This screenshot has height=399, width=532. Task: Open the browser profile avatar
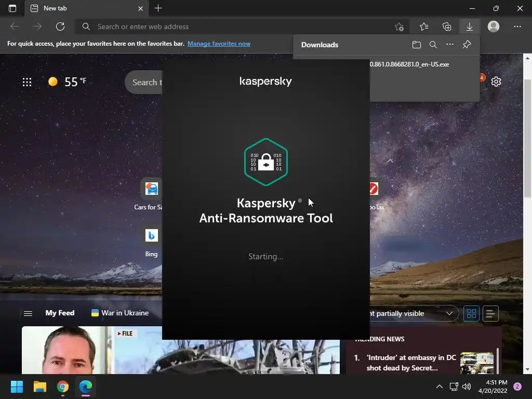click(x=494, y=26)
